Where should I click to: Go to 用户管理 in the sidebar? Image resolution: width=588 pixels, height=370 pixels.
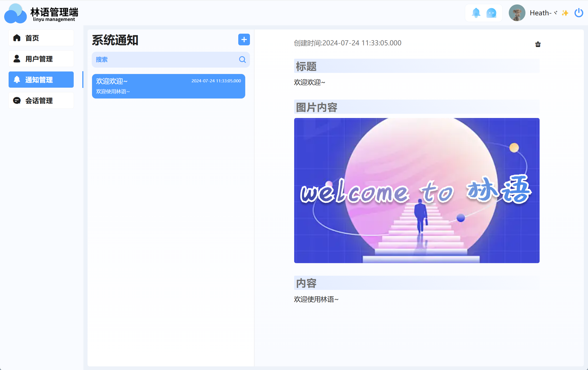click(41, 59)
